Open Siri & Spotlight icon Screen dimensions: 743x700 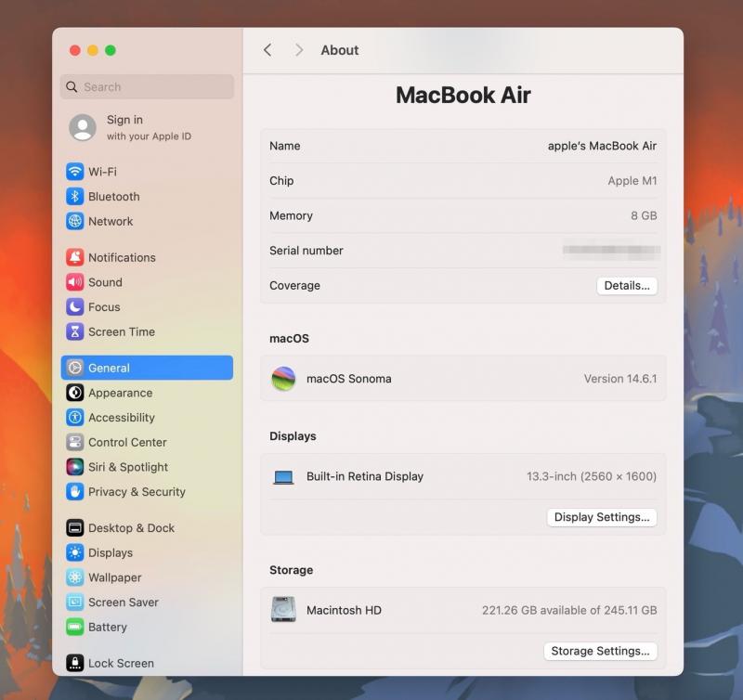point(75,467)
